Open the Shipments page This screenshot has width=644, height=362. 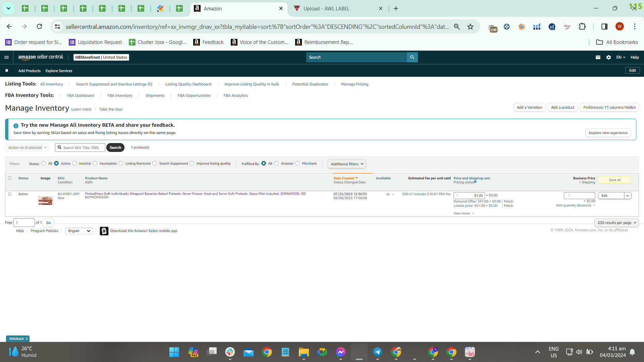155,96
